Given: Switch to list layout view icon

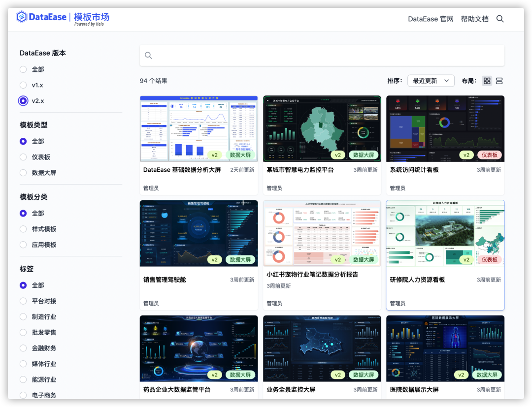Looking at the screenshot, I should (x=499, y=81).
